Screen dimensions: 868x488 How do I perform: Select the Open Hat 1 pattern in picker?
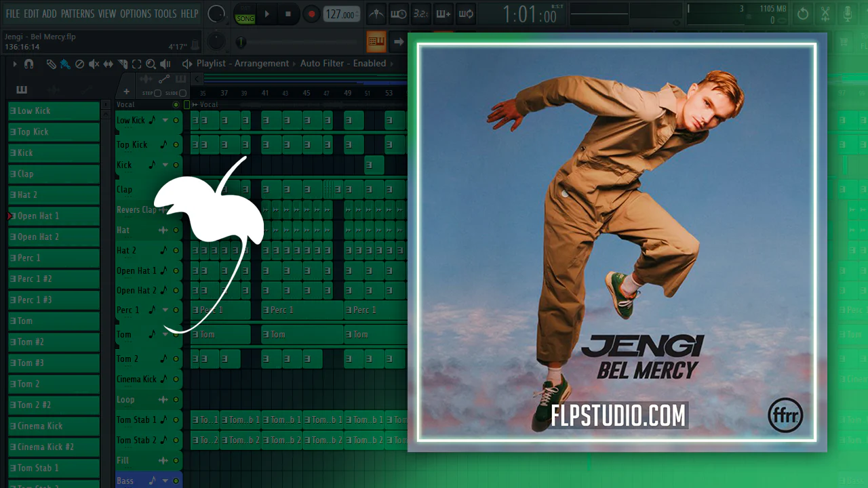[54, 216]
